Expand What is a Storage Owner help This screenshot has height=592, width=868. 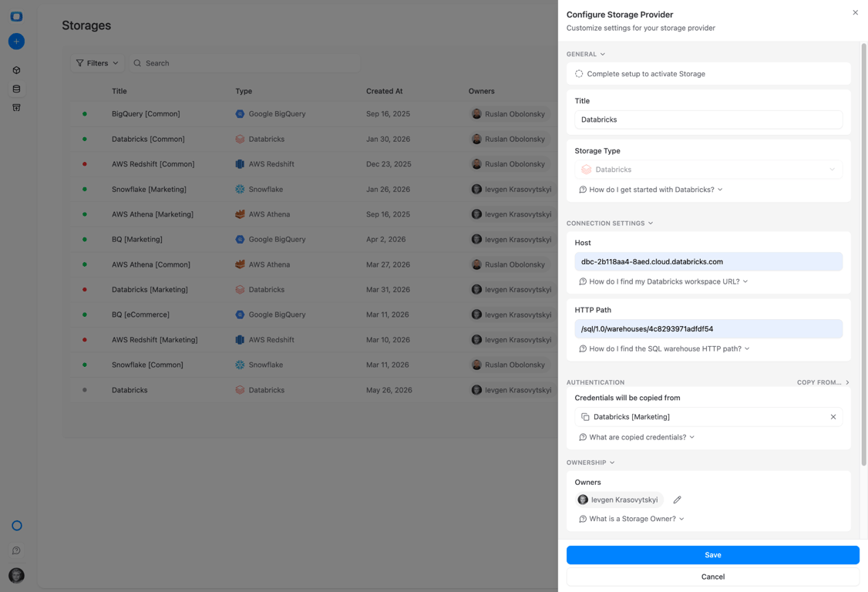tap(631, 519)
